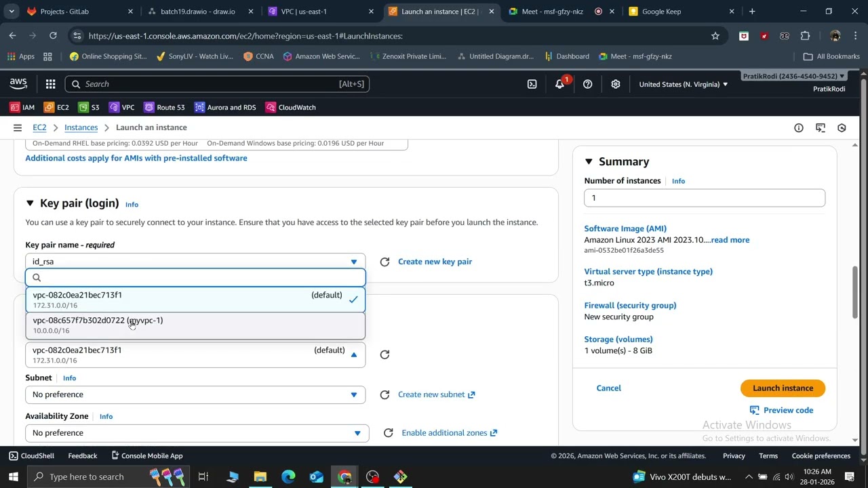Viewport: 868px width, 488px height.
Task: Open the CloudWatch service shortcut
Action: pos(290,107)
